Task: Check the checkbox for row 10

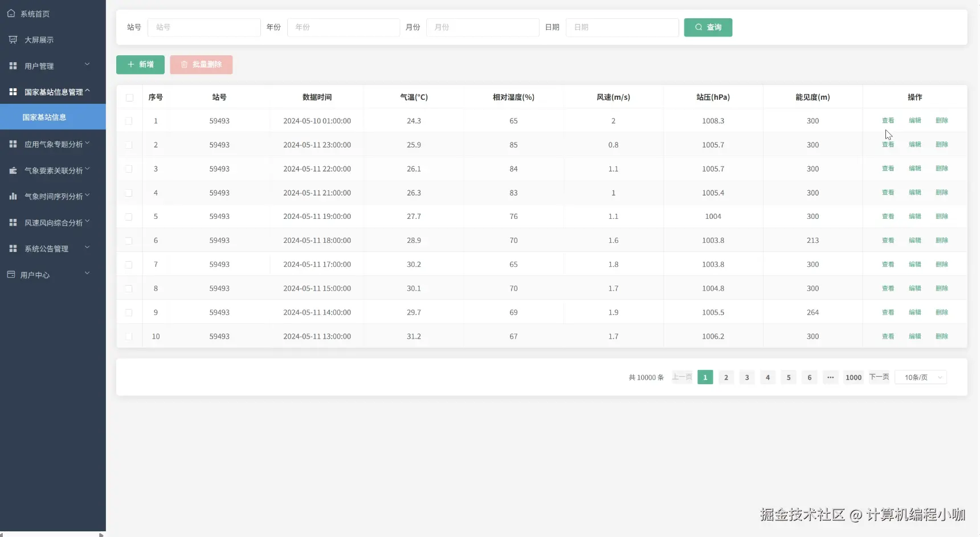Action: click(129, 336)
